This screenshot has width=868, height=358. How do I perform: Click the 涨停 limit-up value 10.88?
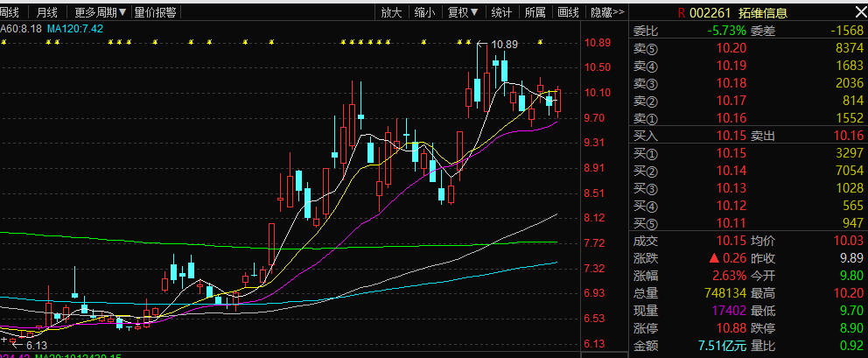click(731, 328)
